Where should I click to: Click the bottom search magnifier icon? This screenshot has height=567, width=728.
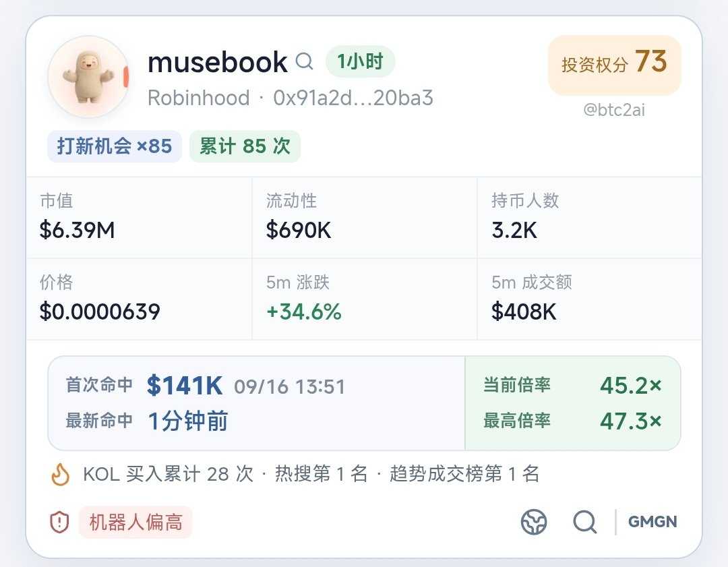tap(584, 522)
